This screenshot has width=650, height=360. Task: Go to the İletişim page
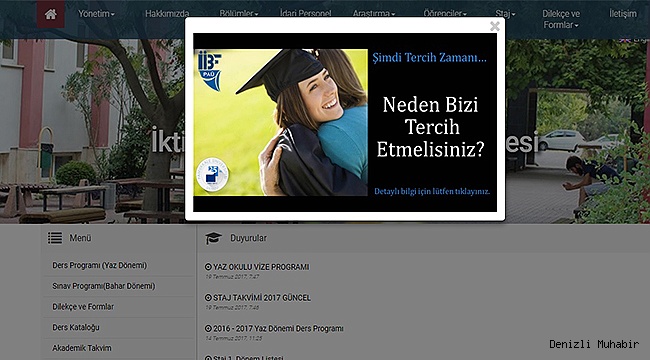[623, 14]
